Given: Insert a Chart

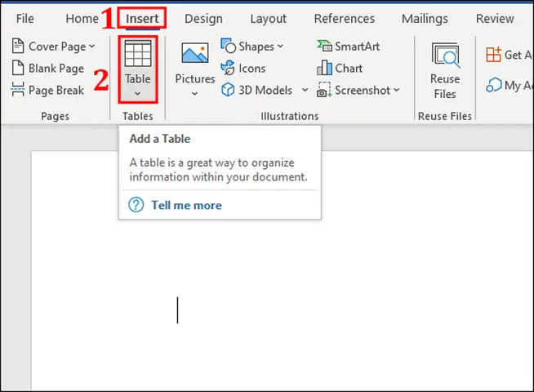Looking at the screenshot, I should [x=340, y=69].
